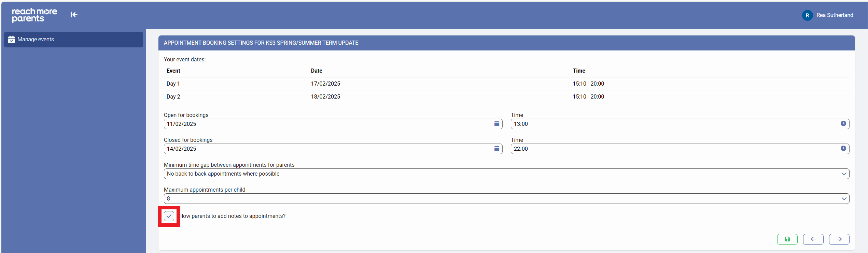Click clock icon for opening time
Screen dimensions: 868x253
(x=843, y=124)
